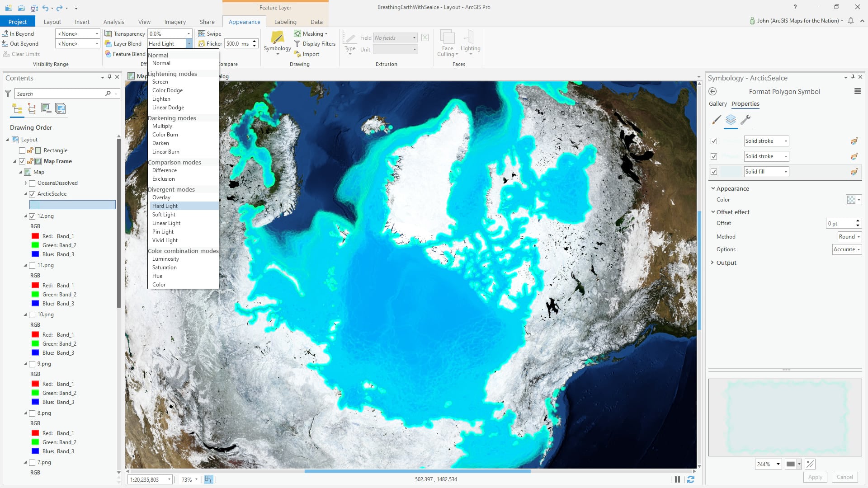Open the offset Method Round dropdown

[x=849, y=237]
